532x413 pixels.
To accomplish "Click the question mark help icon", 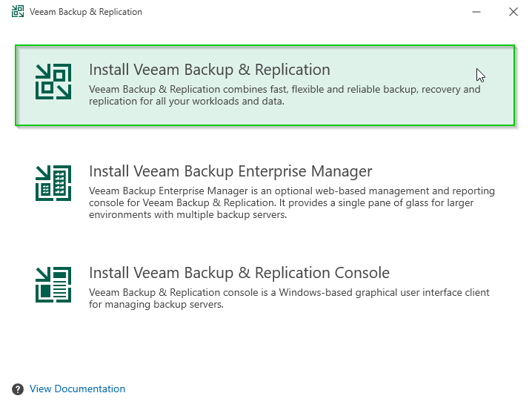I will [18, 389].
